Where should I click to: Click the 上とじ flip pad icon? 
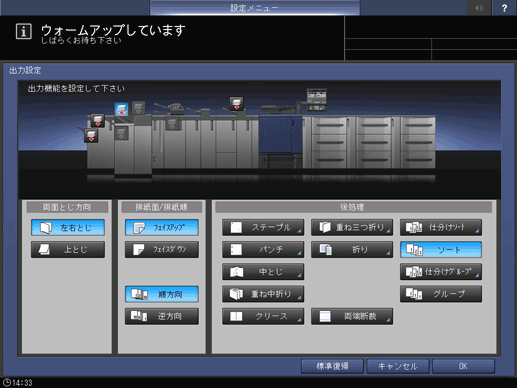tap(44, 250)
